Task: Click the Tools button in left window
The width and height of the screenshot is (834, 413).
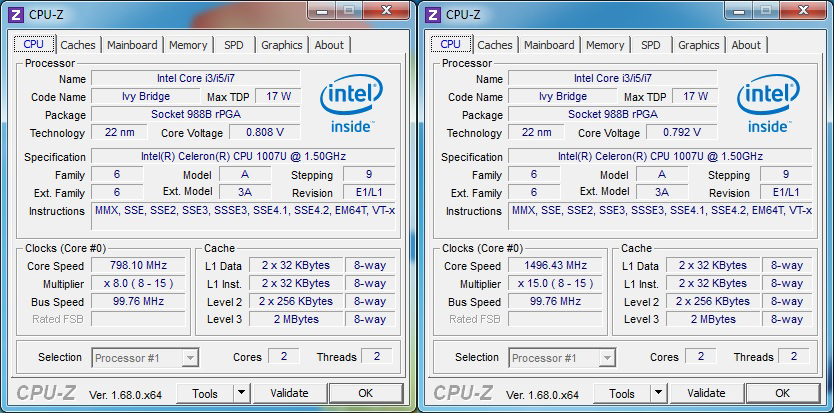Action: pos(205,394)
